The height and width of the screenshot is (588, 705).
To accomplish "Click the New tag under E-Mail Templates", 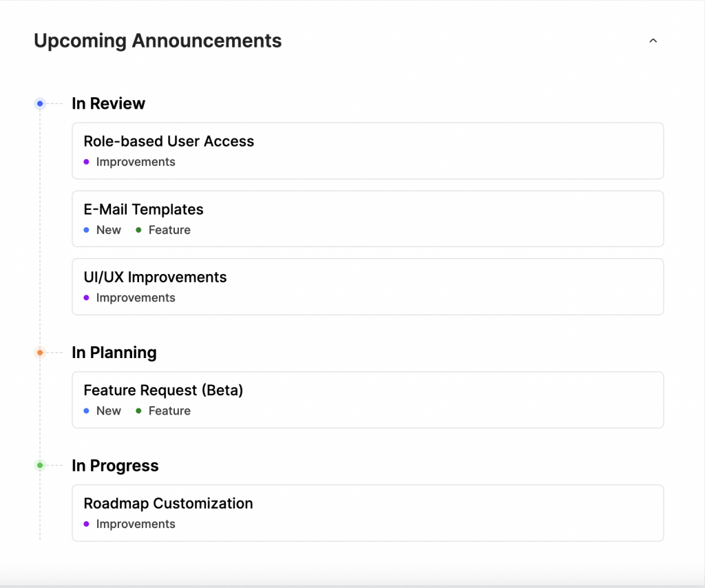I will click(103, 230).
